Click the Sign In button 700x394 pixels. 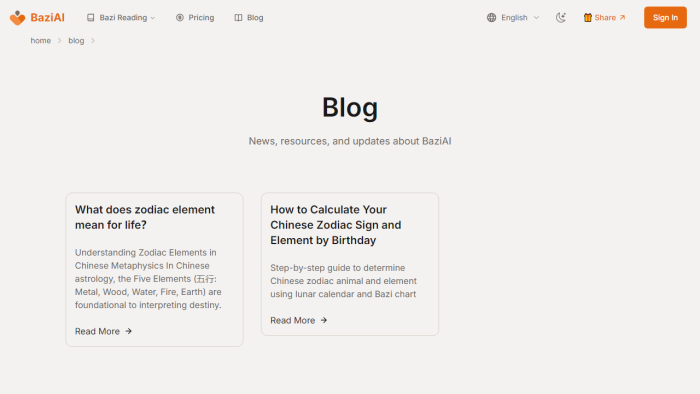click(x=665, y=17)
